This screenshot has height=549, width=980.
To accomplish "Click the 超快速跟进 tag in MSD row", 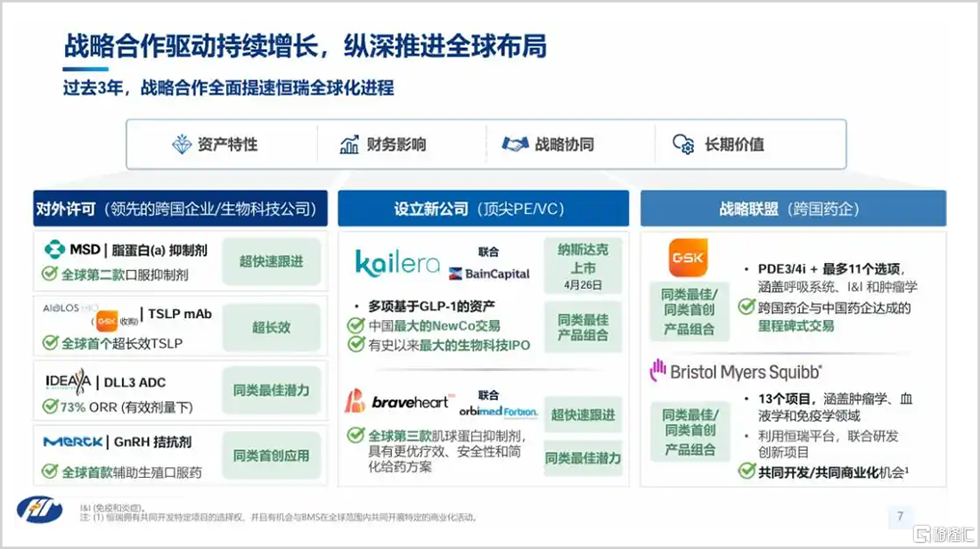I will [271, 261].
